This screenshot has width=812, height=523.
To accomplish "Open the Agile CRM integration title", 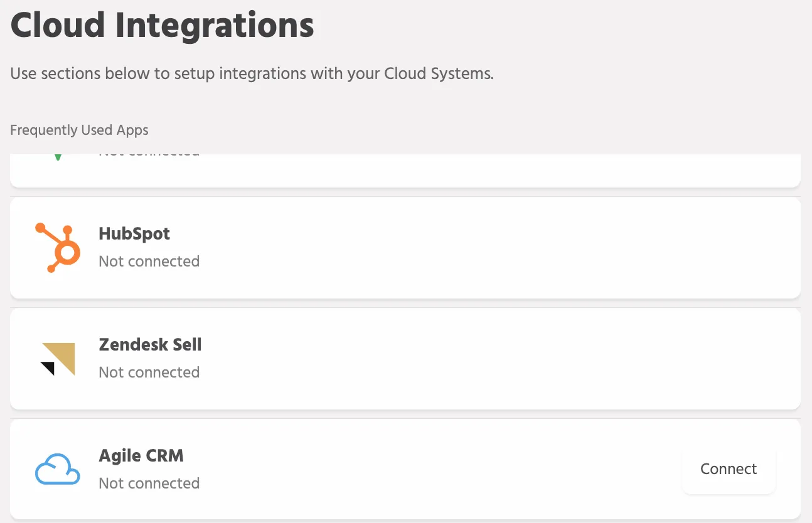I will [141, 455].
